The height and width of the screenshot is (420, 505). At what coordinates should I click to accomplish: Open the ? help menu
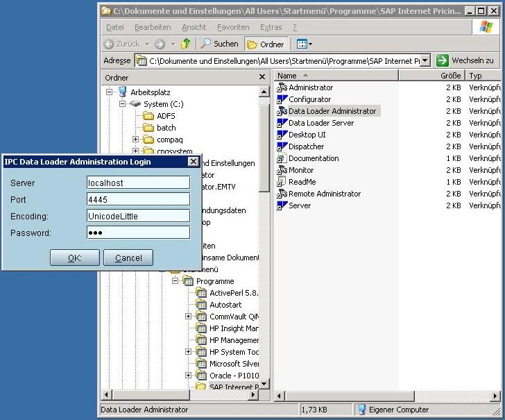click(x=295, y=27)
